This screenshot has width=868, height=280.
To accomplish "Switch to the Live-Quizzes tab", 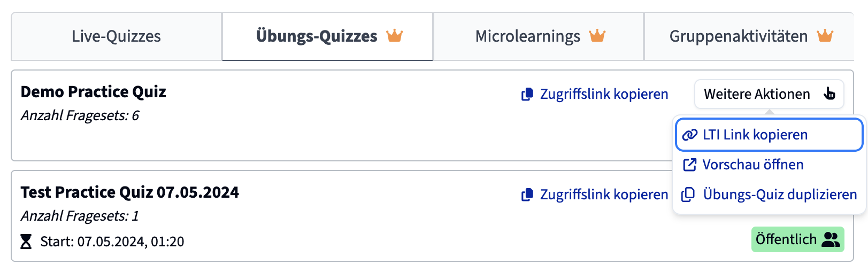I will [116, 36].
